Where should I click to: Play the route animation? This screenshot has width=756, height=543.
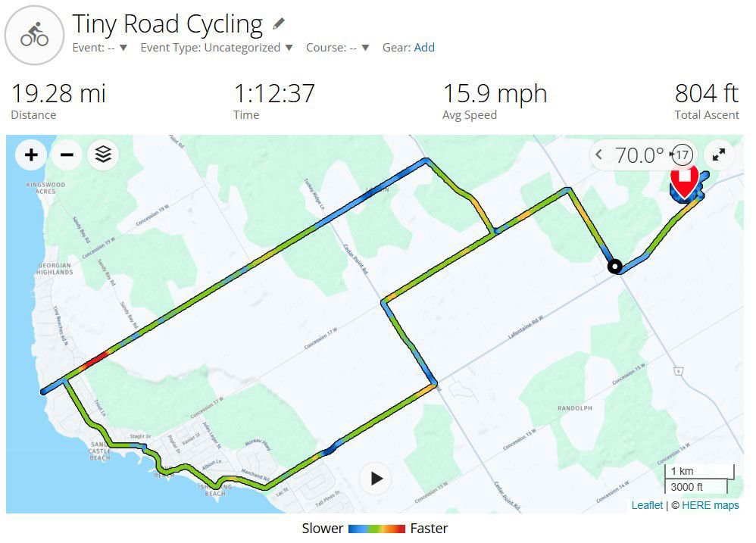(376, 479)
